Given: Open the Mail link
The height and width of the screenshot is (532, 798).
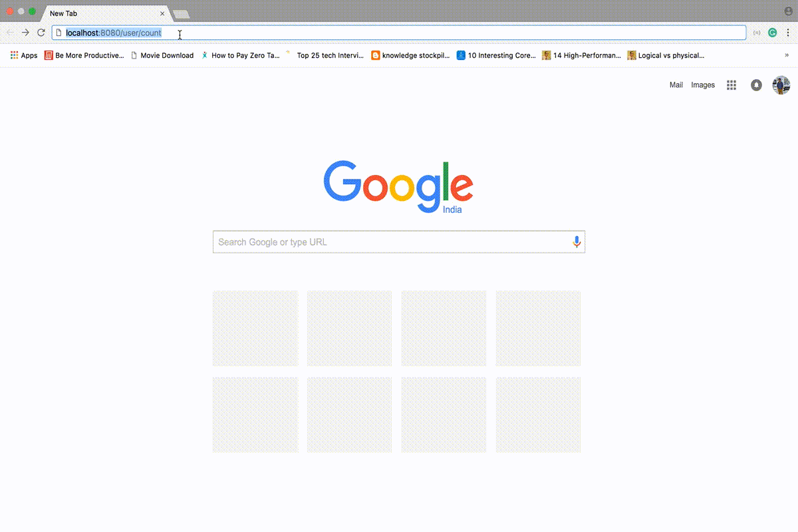Looking at the screenshot, I should [x=676, y=85].
